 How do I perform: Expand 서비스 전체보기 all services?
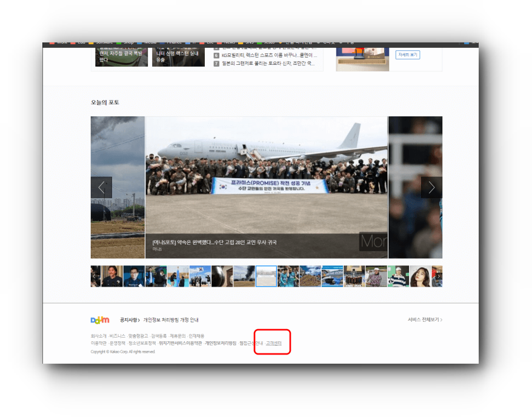pyautogui.click(x=425, y=319)
